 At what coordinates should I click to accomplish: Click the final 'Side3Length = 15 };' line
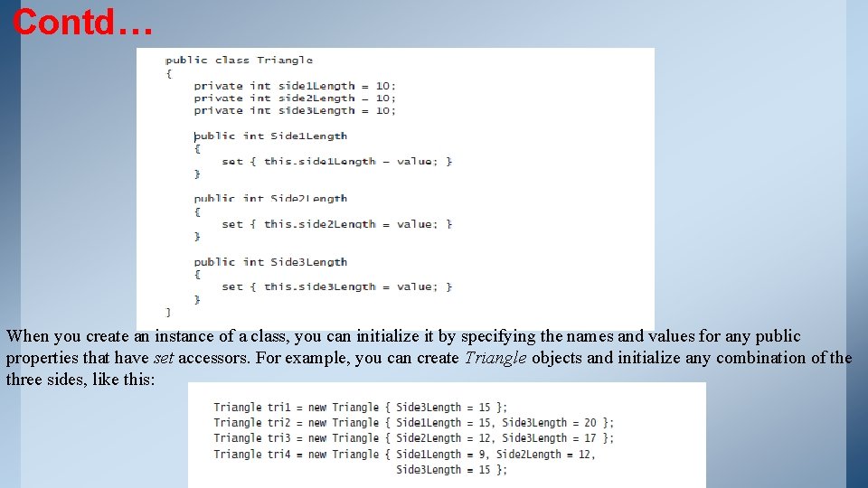(x=451, y=470)
